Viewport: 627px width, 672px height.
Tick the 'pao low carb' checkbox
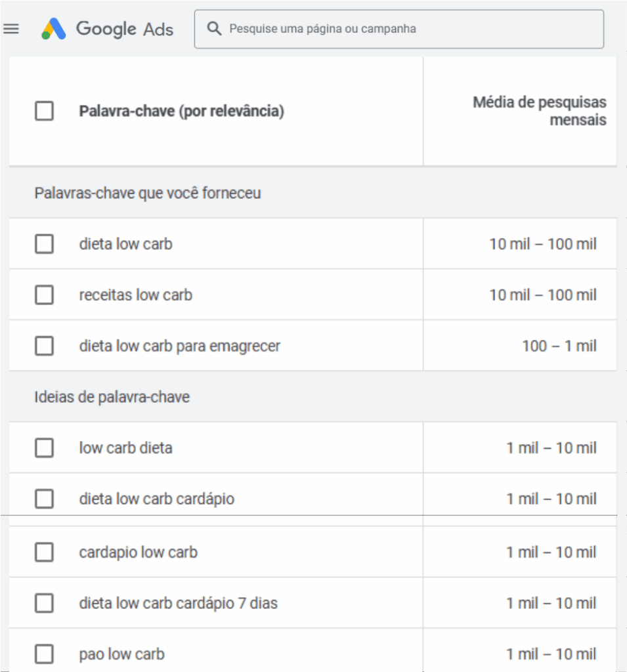pos(44,654)
